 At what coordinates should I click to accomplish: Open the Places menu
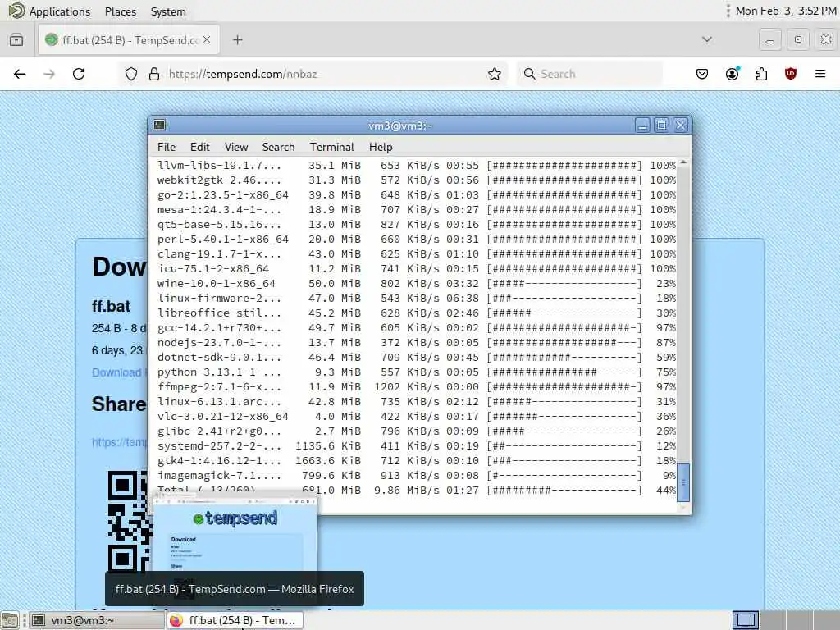(x=121, y=11)
